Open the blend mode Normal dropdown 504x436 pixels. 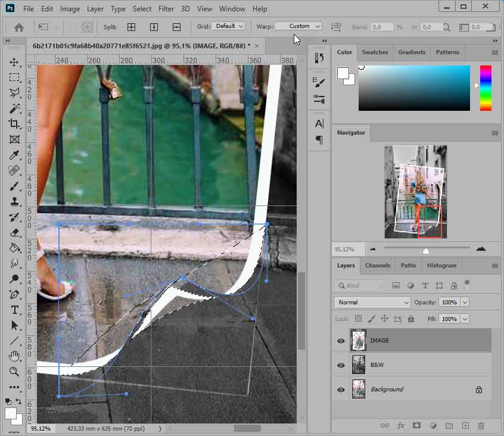[372, 303]
